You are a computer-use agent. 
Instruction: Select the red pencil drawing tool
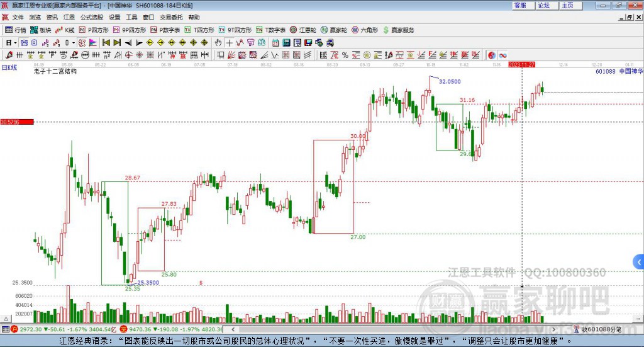pos(9,55)
